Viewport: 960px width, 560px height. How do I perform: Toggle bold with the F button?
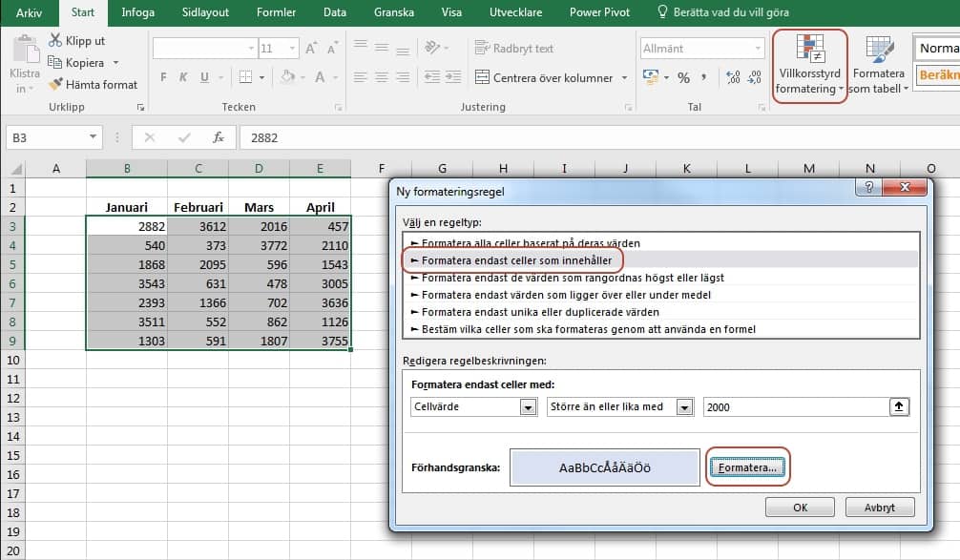(163, 78)
